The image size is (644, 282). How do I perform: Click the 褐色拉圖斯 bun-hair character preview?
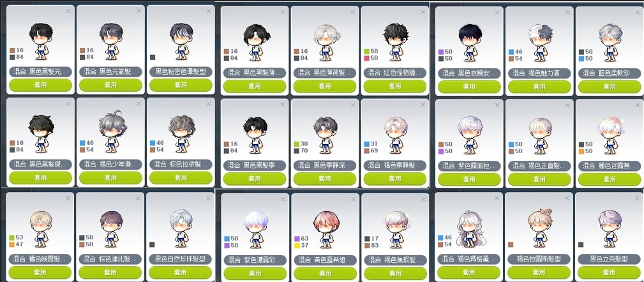click(539, 227)
